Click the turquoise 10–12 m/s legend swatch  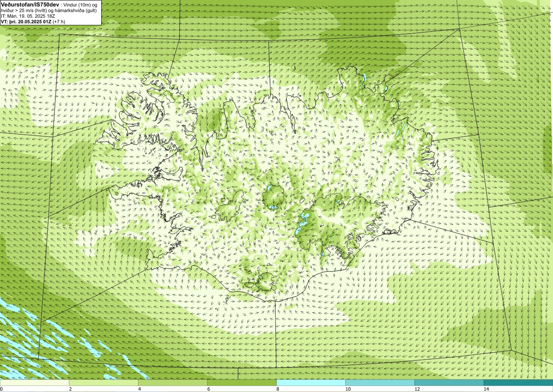[x=380, y=383]
